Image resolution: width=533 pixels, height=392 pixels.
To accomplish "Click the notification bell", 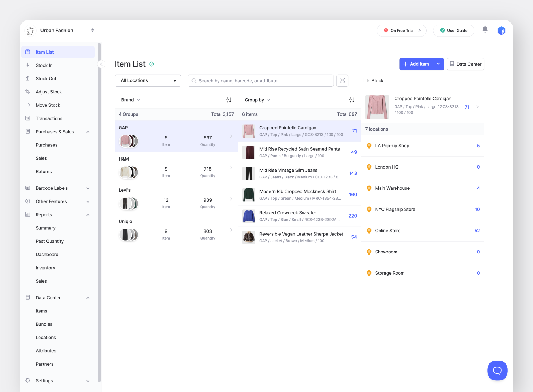I will click(x=484, y=29).
